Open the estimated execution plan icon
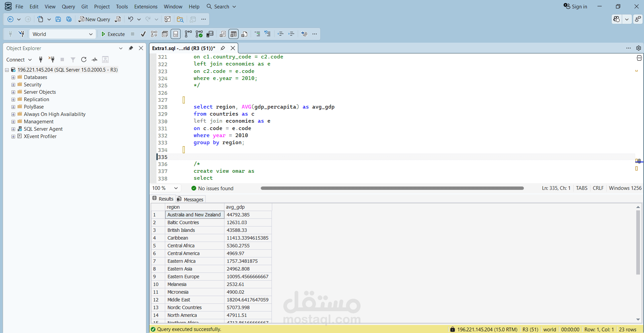Image resolution: width=644 pixels, height=333 pixels. 154,34
